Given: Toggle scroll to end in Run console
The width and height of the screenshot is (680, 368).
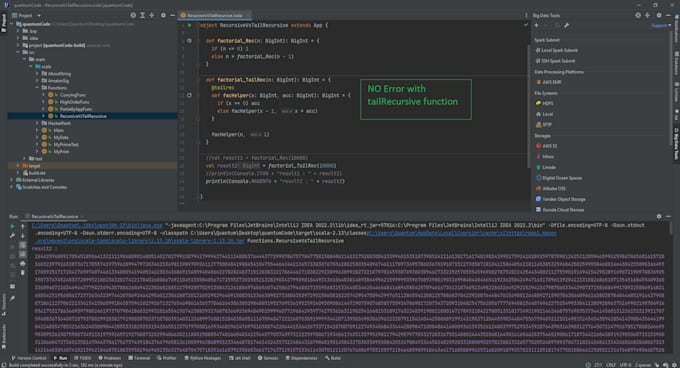Looking at the screenshot, I should pyautogui.click(x=23, y=254).
